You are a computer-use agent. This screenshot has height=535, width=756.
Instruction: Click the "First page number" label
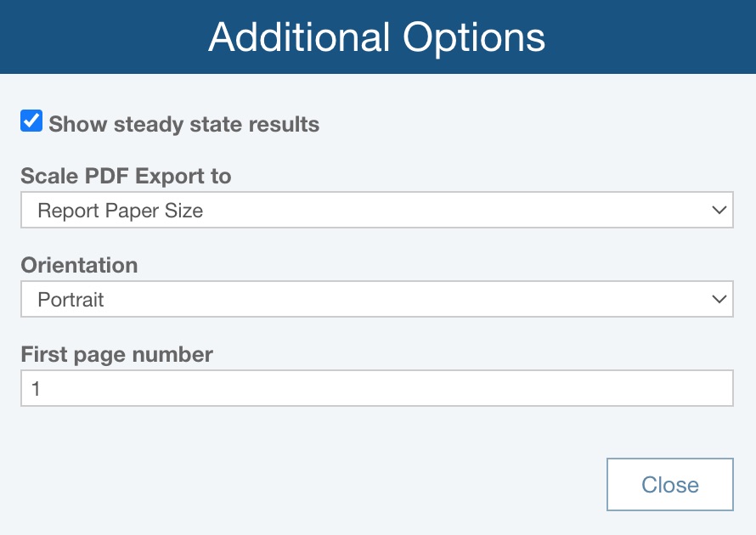[x=116, y=354]
